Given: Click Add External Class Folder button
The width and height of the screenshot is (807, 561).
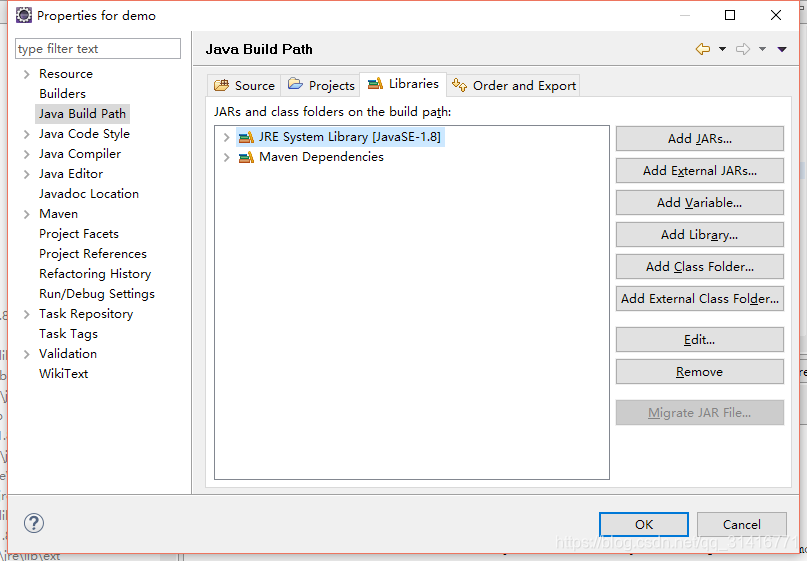Looking at the screenshot, I should click(x=700, y=299).
